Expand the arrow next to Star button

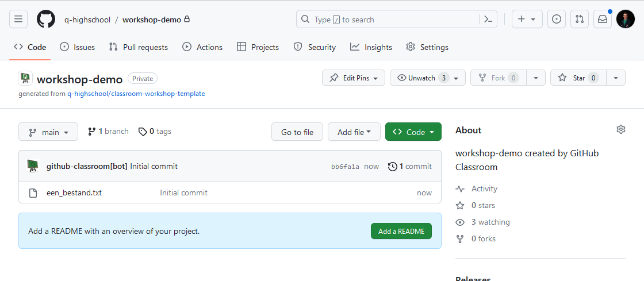pos(616,78)
